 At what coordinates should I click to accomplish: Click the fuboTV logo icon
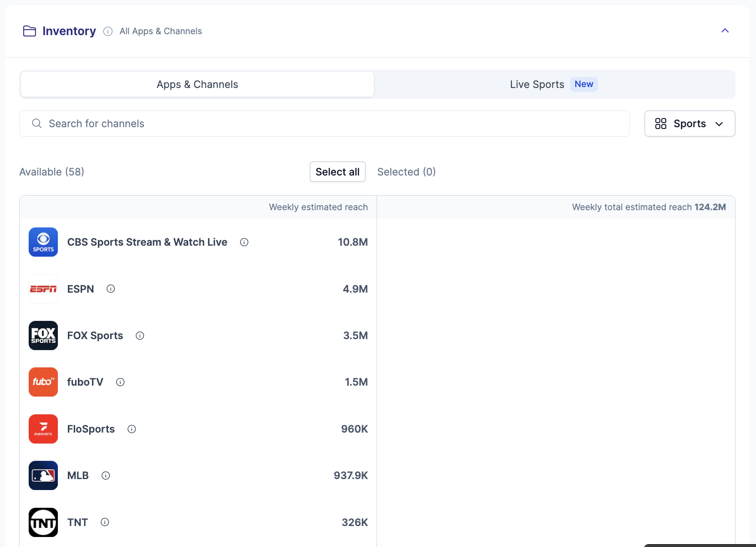coord(43,382)
